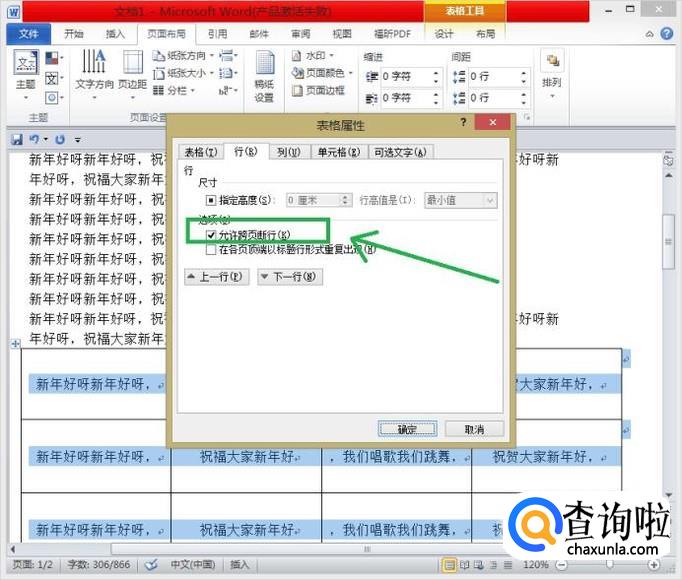This screenshot has width=682, height=580.
Task: Click the page breaks icon
Action: coord(228,56)
